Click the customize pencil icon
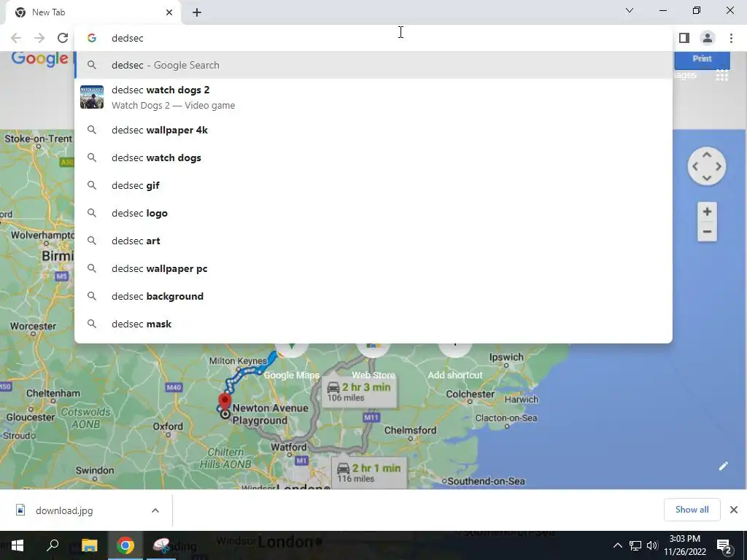The width and height of the screenshot is (747, 560). (723, 466)
